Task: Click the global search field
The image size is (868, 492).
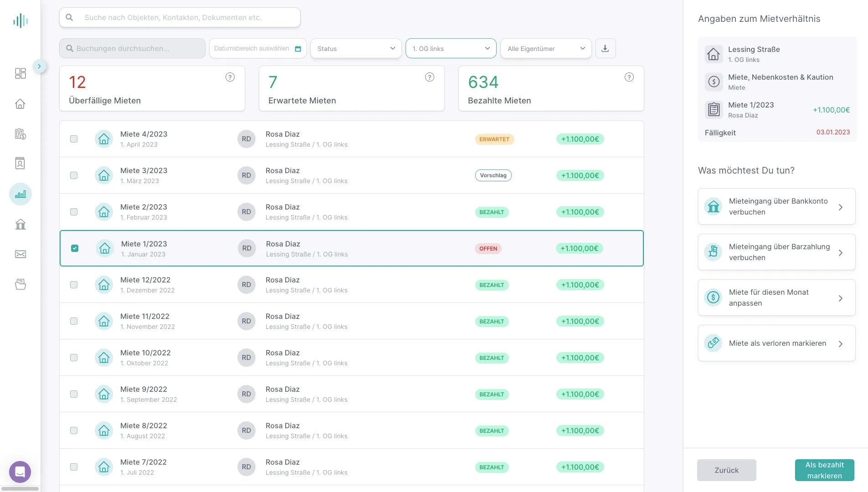Action: tap(180, 17)
